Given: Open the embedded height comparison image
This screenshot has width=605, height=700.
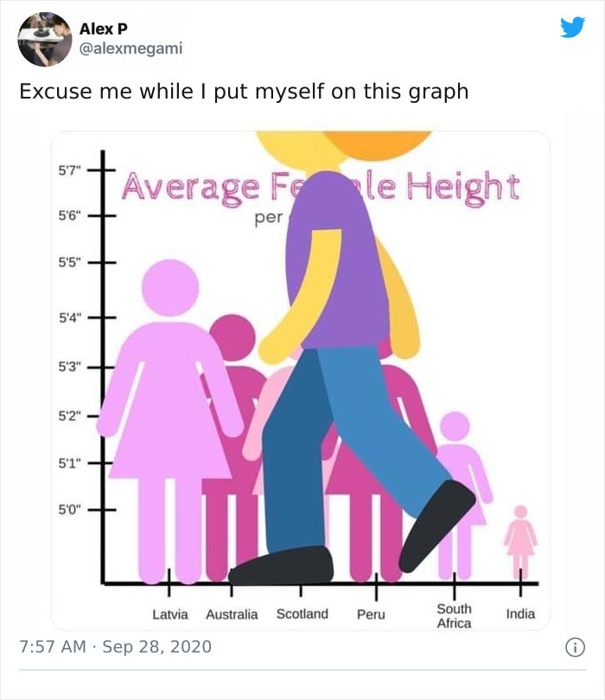Looking at the screenshot, I should click(x=302, y=376).
